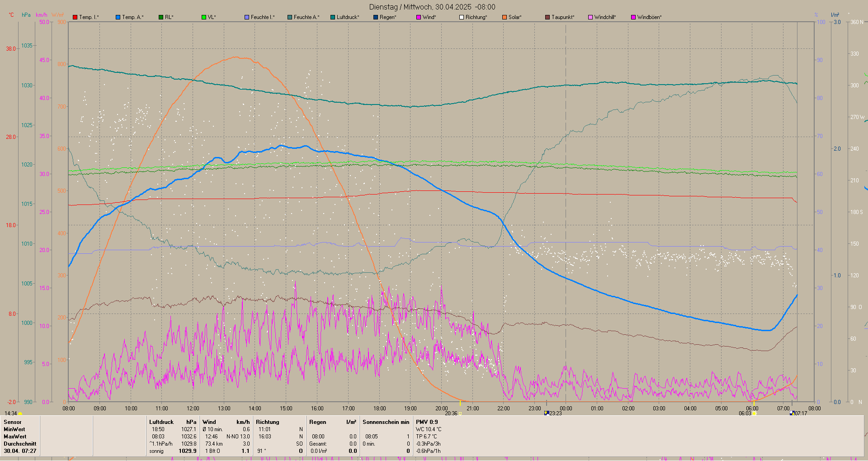This screenshot has height=461, width=868.
Task: Click the minimum pressure value 1027.1
Action: point(189,429)
